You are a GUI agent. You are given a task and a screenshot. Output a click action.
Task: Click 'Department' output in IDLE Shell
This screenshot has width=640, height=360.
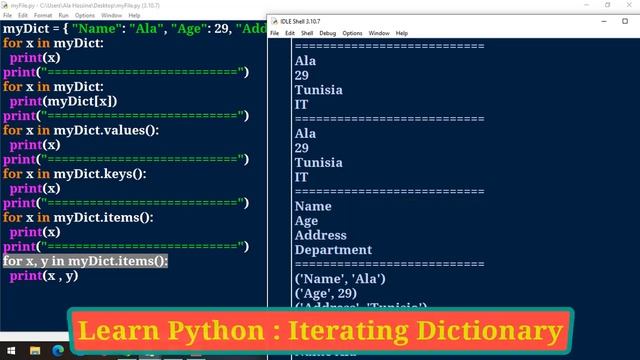(x=333, y=250)
